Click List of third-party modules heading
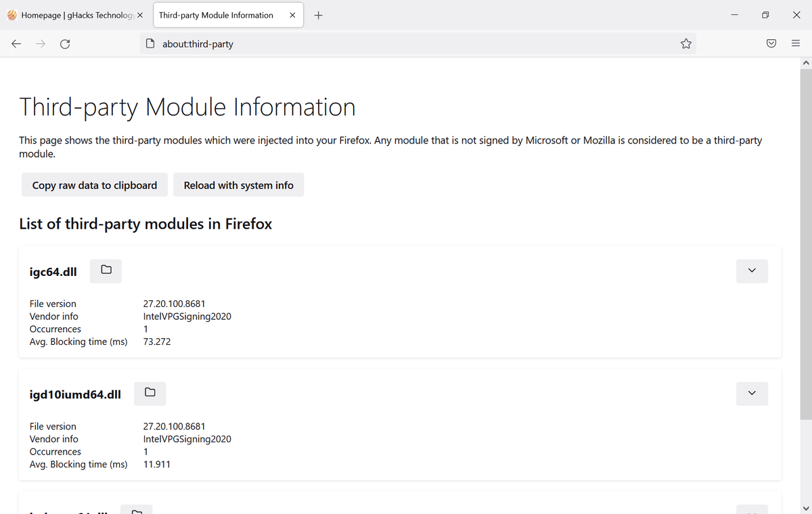This screenshot has width=812, height=514. tap(145, 224)
